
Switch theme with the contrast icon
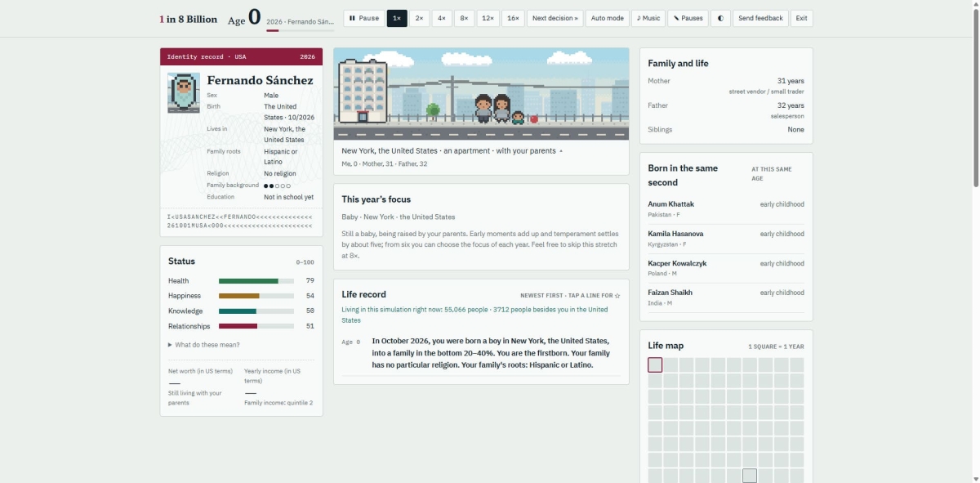(x=721, y=18)
